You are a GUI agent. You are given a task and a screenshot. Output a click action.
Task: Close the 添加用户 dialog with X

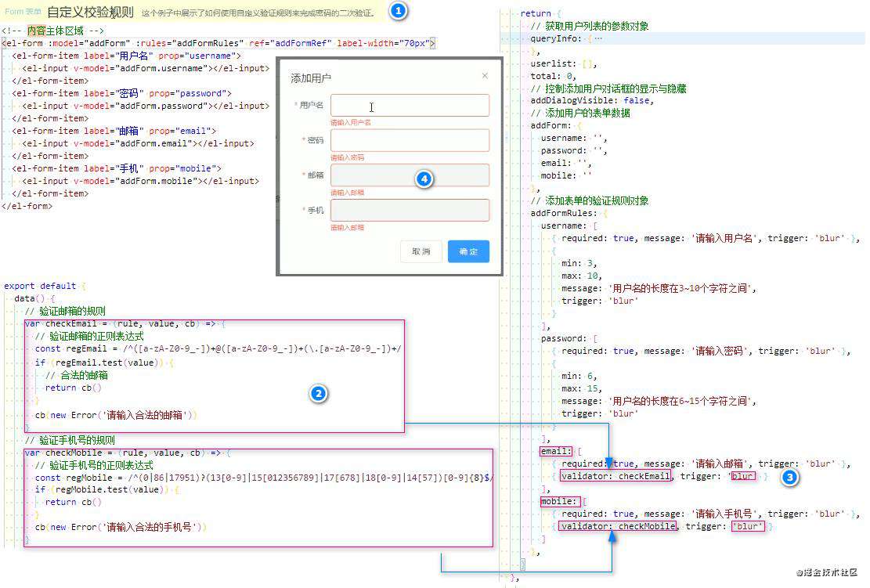point(485,75)
